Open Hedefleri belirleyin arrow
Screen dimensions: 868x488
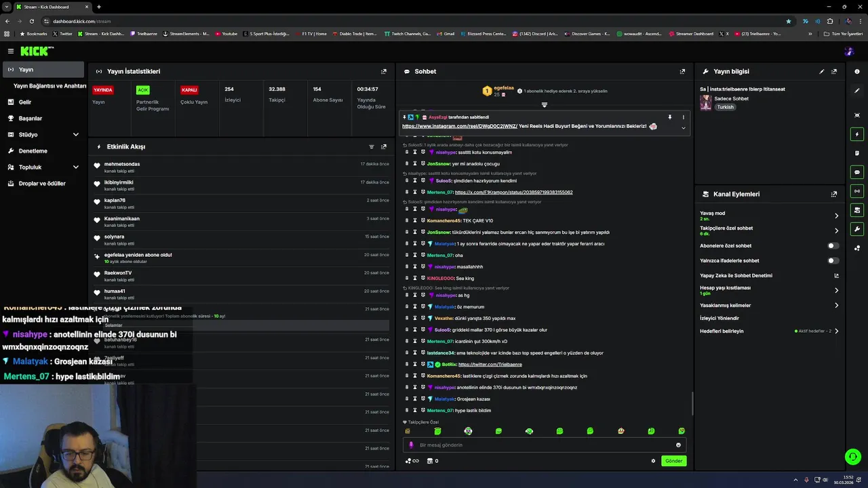[x=836, y=331]
